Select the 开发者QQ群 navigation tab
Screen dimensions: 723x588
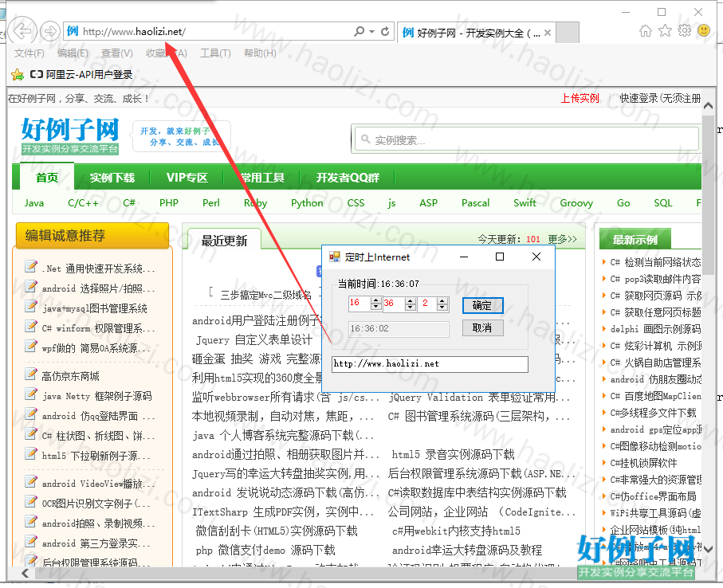pyautogui.click(x=348, y=178)
